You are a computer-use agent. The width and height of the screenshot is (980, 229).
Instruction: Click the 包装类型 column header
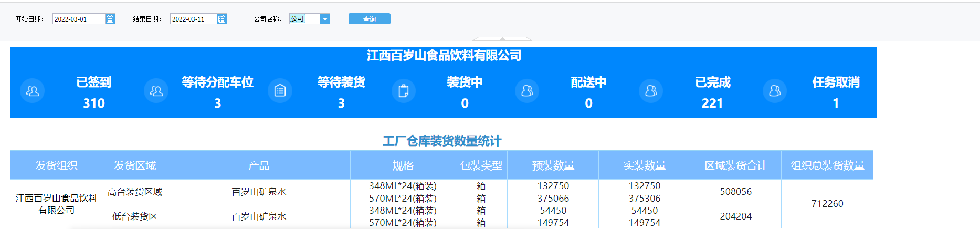click(x=481, y=165)
